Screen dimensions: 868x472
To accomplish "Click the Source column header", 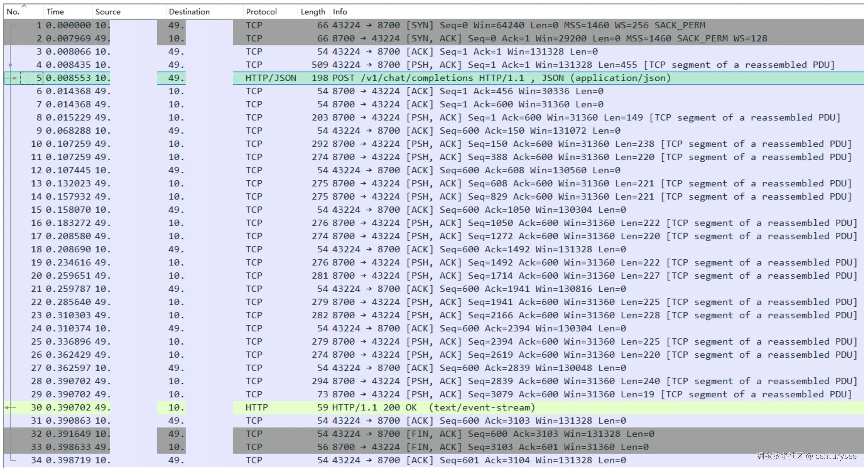I will point(107,12).
